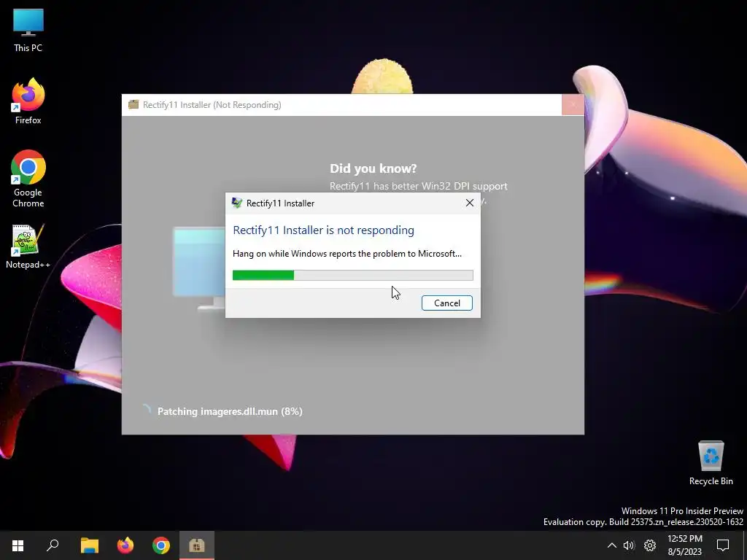Click 'Rectify11 Installer is not responding' heading

coord(323,230)
